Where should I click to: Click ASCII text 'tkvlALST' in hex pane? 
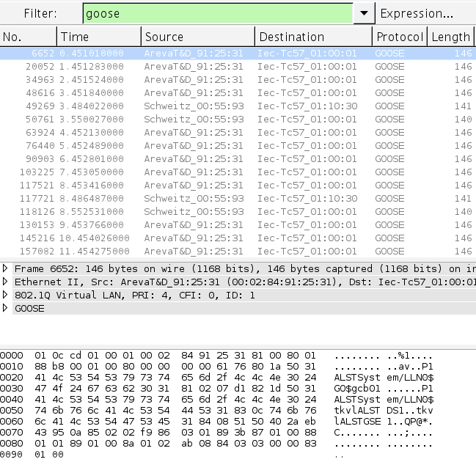click(357, 411)
